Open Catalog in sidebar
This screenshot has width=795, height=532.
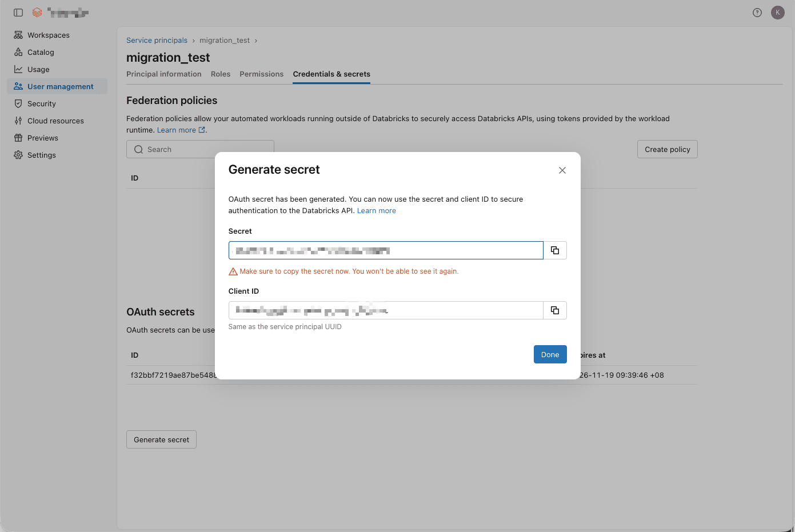click(x=57, y=52)
